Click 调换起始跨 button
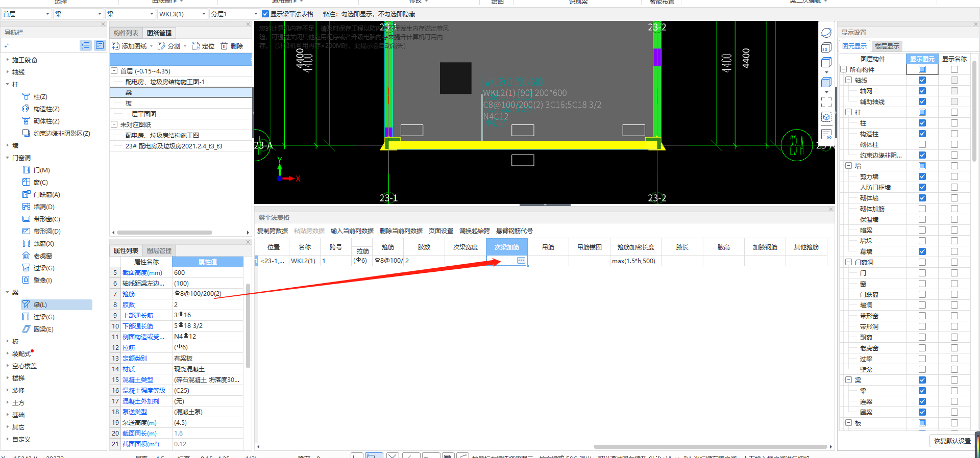 coord(475,231)
